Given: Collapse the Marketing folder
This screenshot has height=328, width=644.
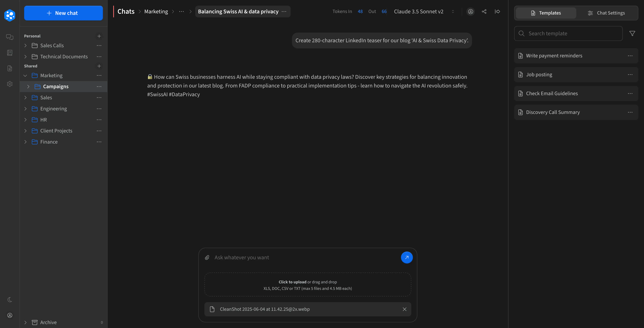Looking at the screenshot, I should coord(25,76).
